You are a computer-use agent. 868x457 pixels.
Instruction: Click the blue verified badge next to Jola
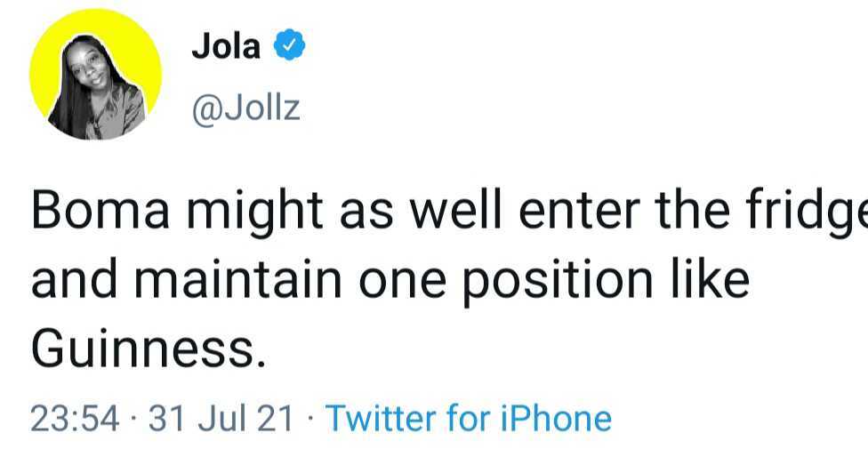click(290, 47)
